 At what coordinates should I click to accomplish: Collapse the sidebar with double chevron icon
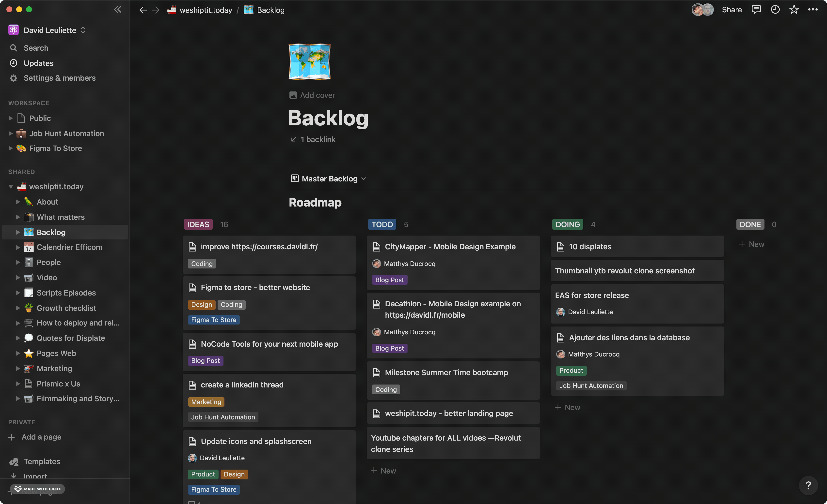[x=117, y=9]
